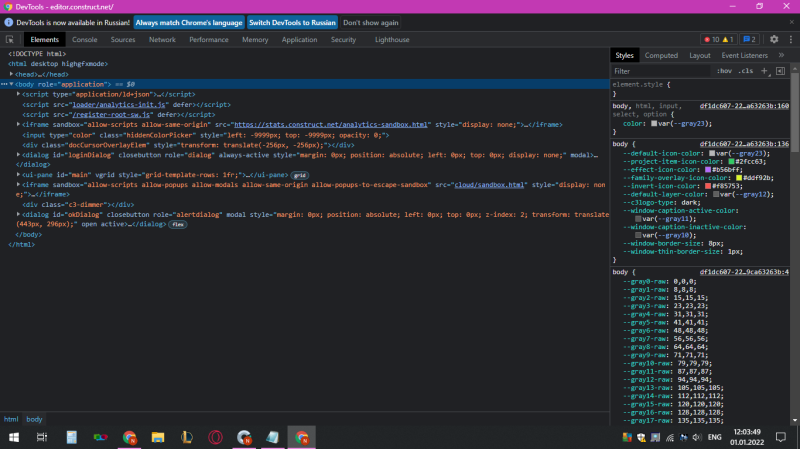Screen dimensions: 800x449
Task: Expand the ui-pane main node
Action: click(x=18, y=174)
